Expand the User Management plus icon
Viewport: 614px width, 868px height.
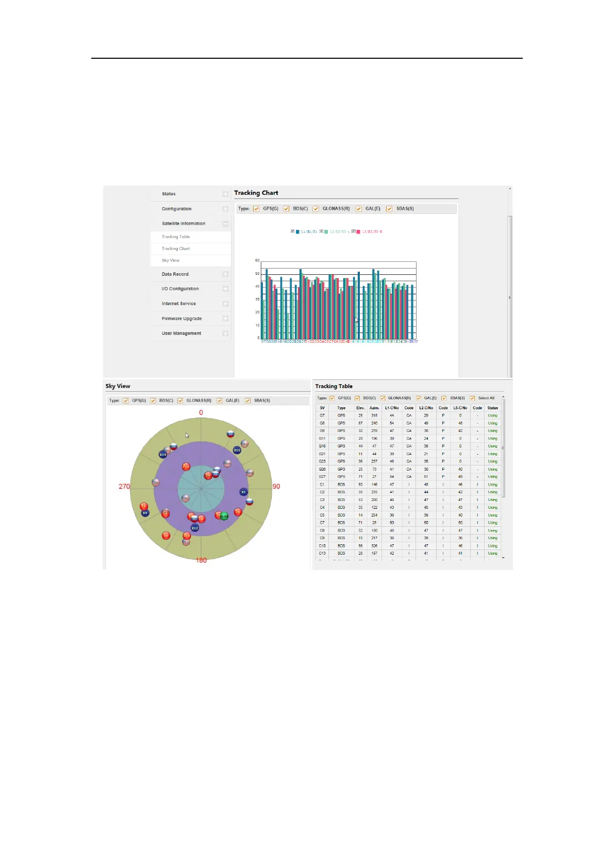[225, 333]
